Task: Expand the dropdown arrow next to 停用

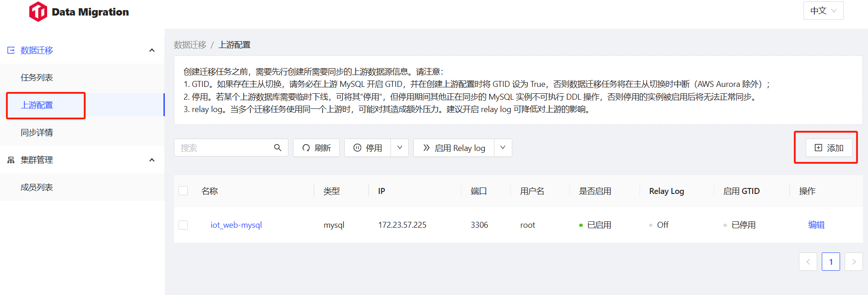Action: coord(400,148)
